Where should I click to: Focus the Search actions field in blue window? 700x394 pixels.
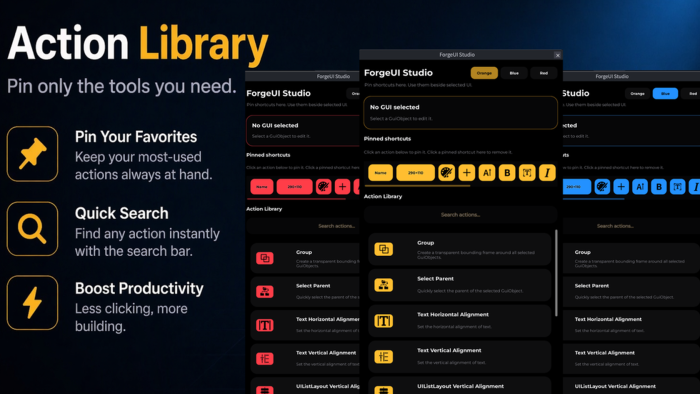(x=631, y=226)
